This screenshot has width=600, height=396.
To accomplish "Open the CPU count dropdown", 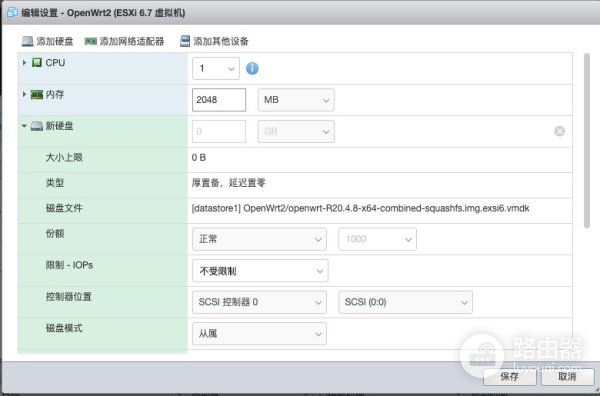I will pos(216,68).
